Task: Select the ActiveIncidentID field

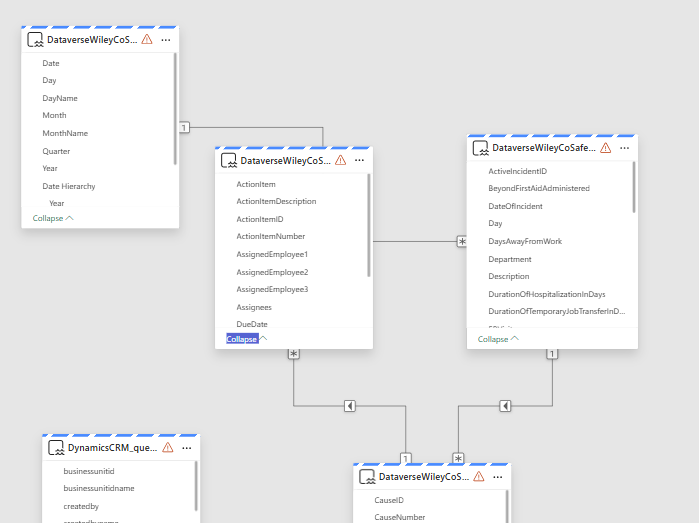Action: [518, 171]
